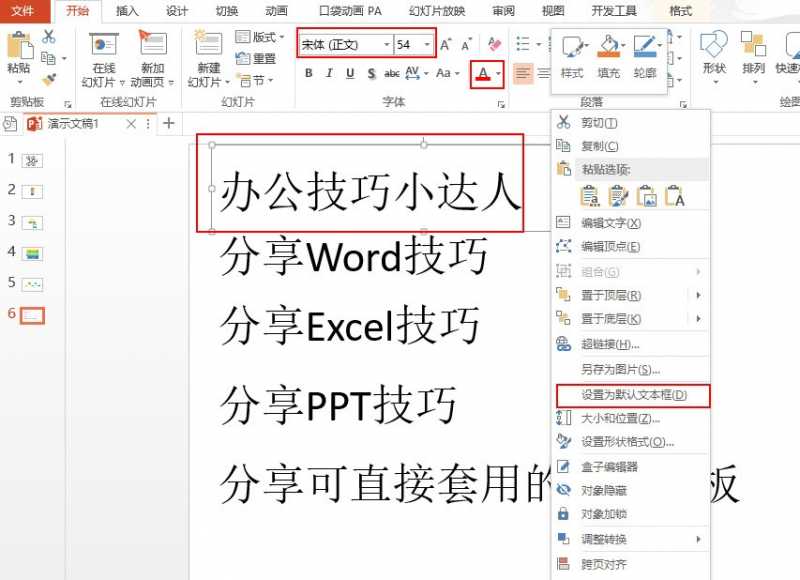
Task: Switch to the 设计 ribbon tab
Action: 177,11
